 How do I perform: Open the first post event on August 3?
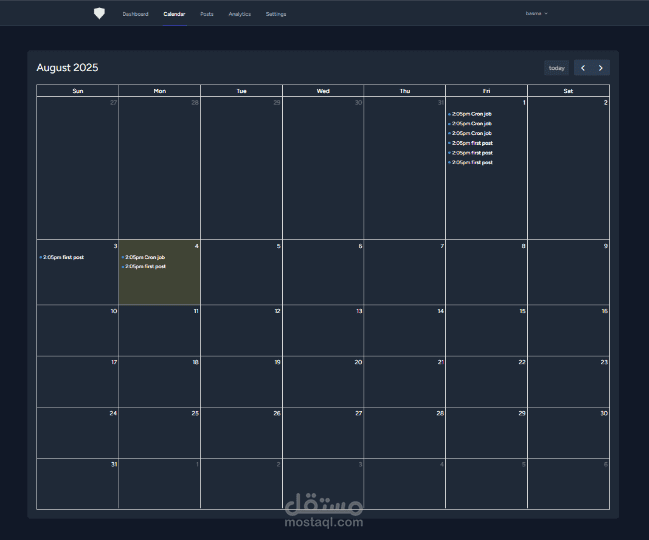(62, 257)
